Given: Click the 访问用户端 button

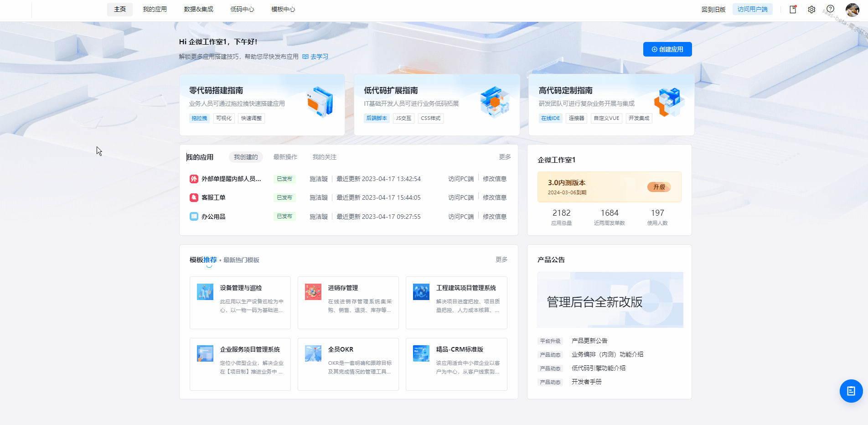Looking at the screenshot, I should tap(753, 9).
